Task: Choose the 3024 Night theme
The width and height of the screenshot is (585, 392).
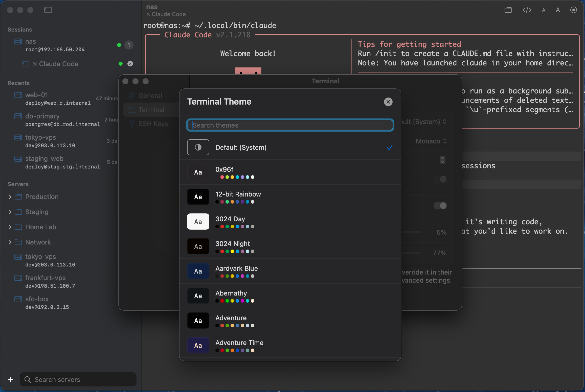Action: pos(290,246)
